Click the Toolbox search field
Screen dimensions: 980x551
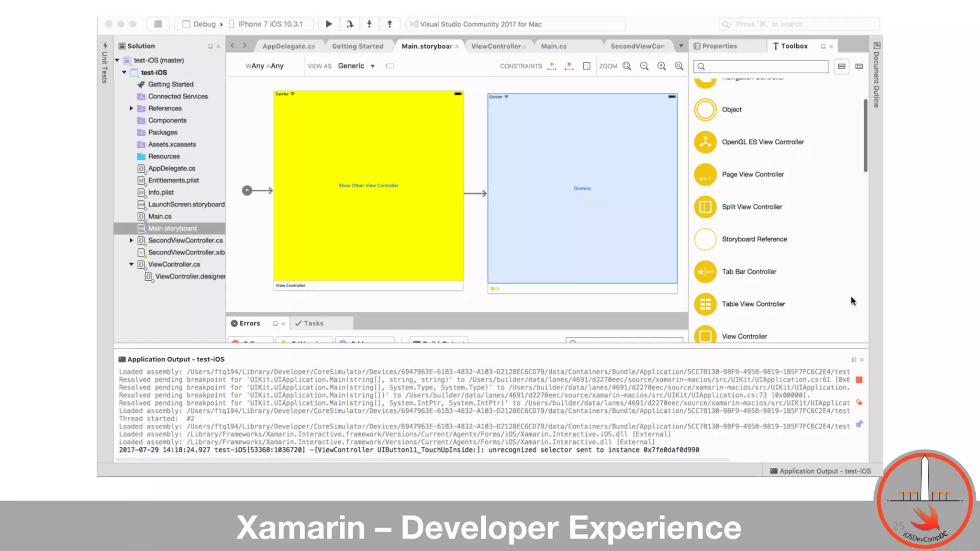click(761, 66)
